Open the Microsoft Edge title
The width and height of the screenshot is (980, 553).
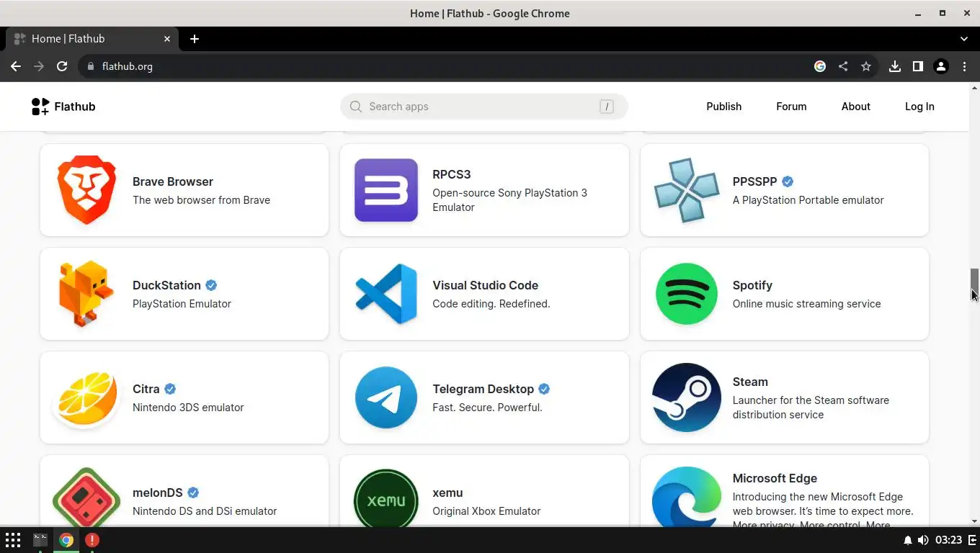[775, 478]
